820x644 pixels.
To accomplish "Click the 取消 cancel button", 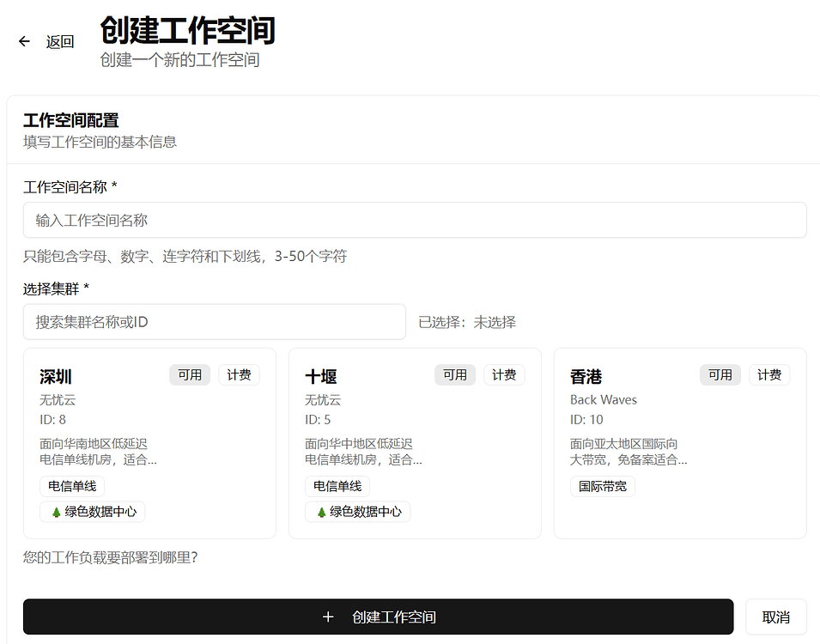I will (775, 617).
